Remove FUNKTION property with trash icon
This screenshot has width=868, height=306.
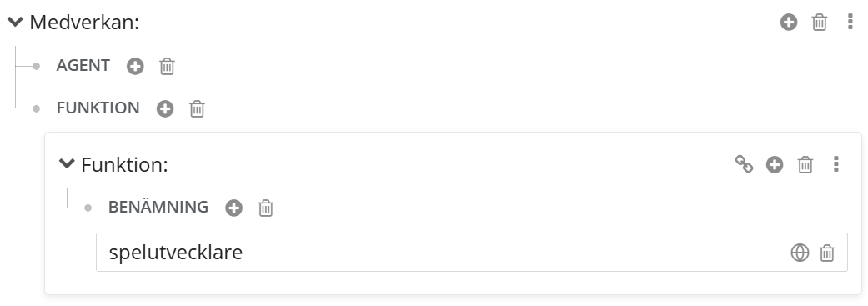click(x=197, y=108)
